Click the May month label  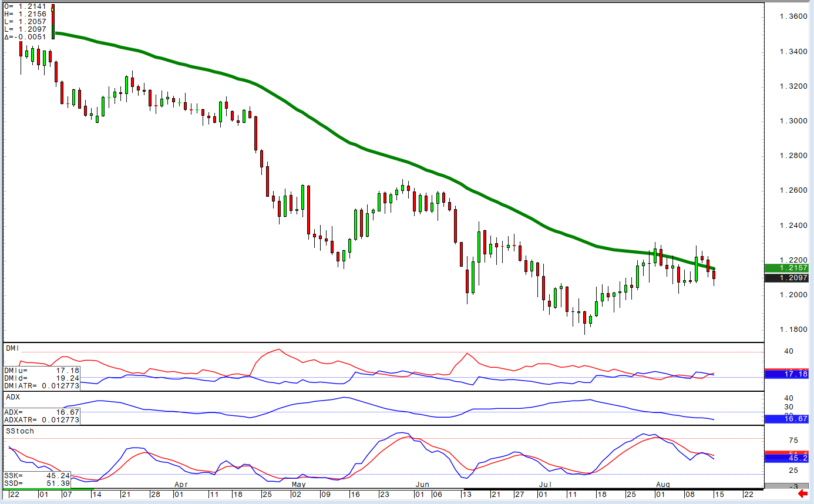(299, 485)
